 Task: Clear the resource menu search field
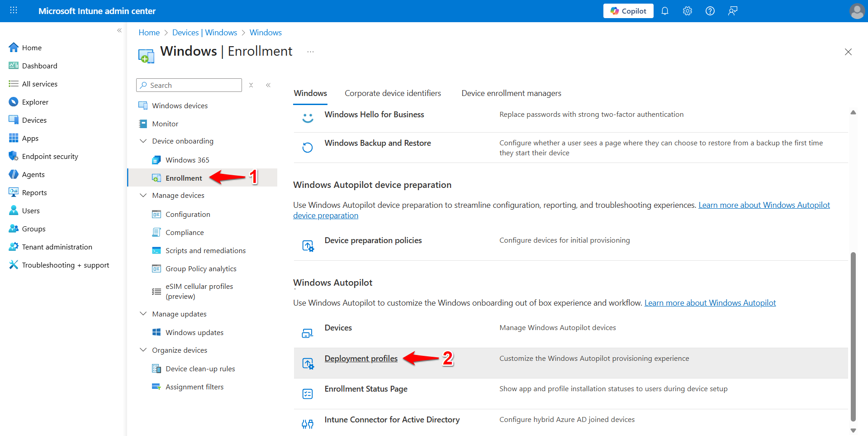point(251,85)
